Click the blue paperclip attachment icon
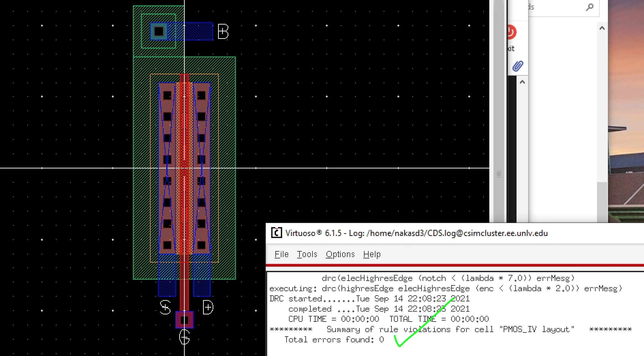 click(x=518, y=66)
